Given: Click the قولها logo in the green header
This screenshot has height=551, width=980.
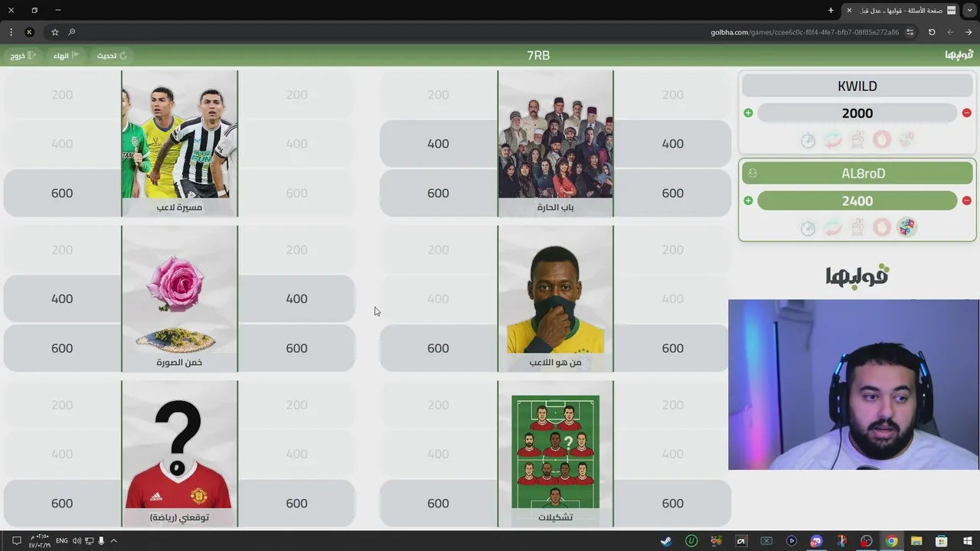Looking at the screenshot, I should [959, 55].
